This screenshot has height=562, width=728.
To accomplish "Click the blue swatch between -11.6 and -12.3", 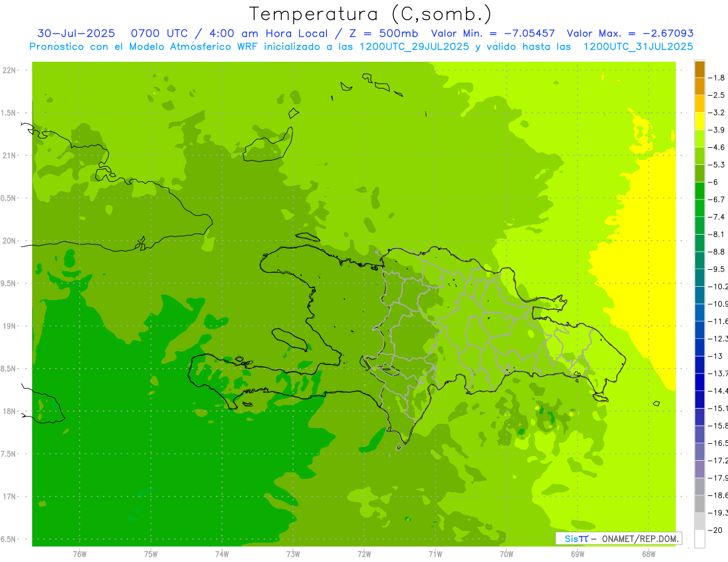I will [699, 330].
